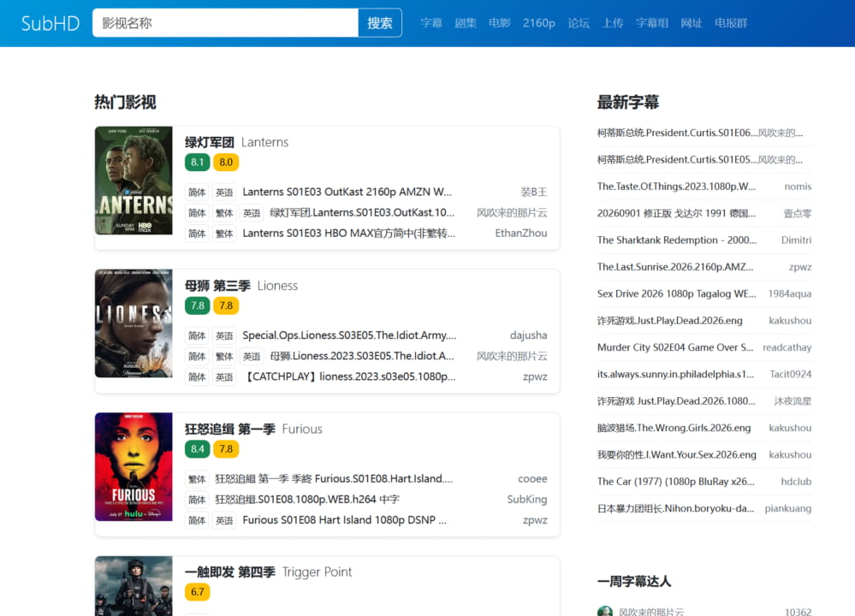Open the 母狮 第三季 Lioness title link
The height and width of the screenshot is (616, 855).
[241, 286]
